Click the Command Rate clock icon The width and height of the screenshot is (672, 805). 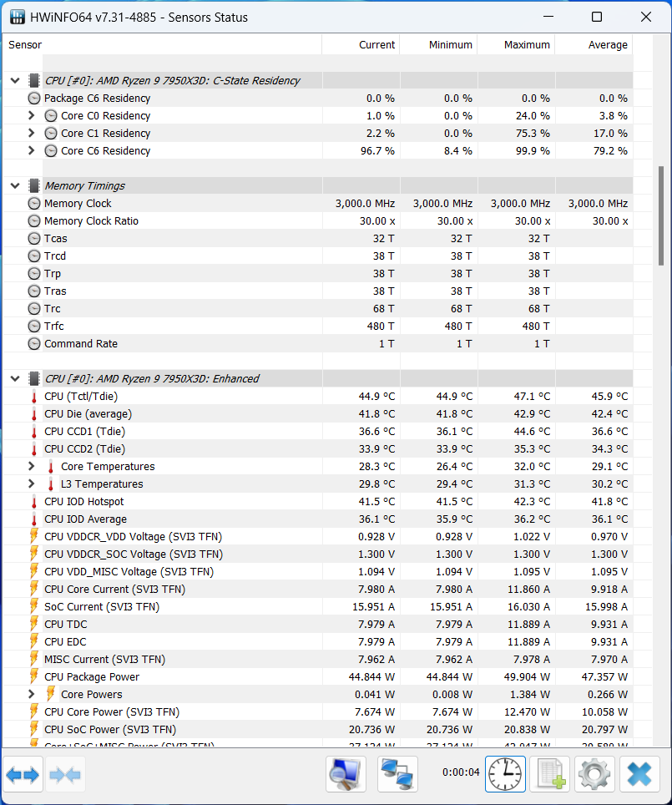34,343
